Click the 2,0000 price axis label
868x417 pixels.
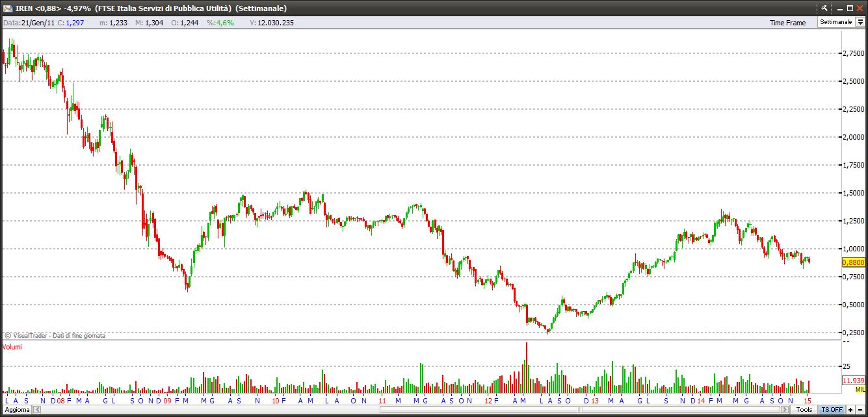[853, 137]
